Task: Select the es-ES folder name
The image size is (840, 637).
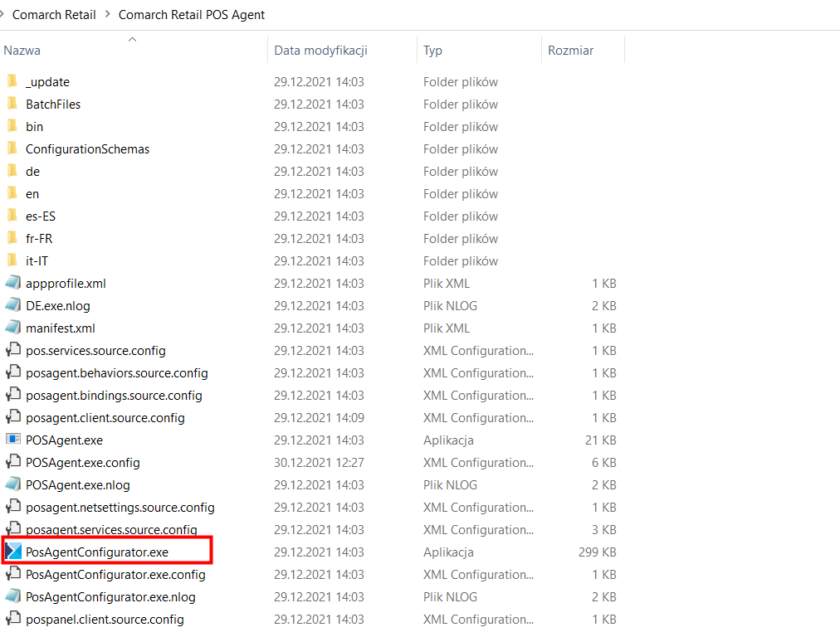Action: 41,216
